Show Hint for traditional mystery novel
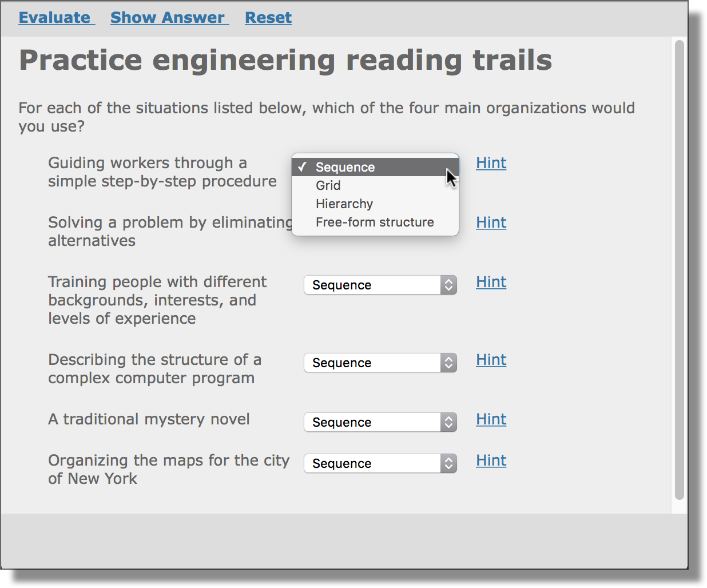Screen dimensions: 707x588 [491, 419]
